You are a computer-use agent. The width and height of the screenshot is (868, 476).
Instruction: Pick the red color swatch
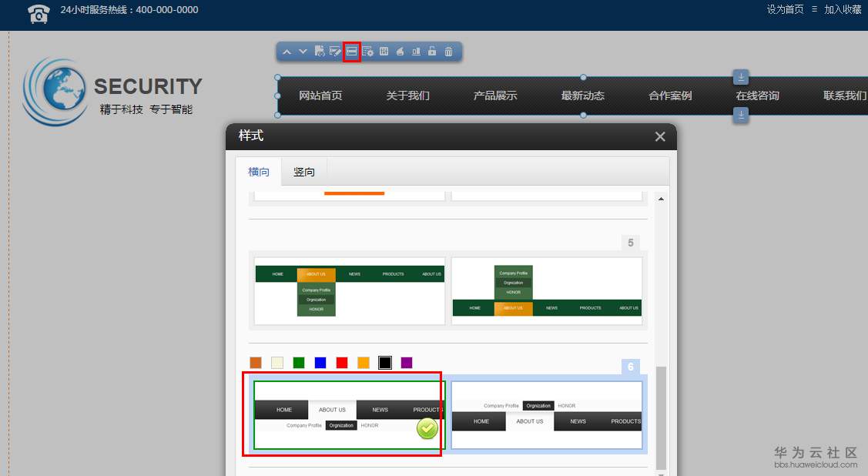tap(342, 363)
